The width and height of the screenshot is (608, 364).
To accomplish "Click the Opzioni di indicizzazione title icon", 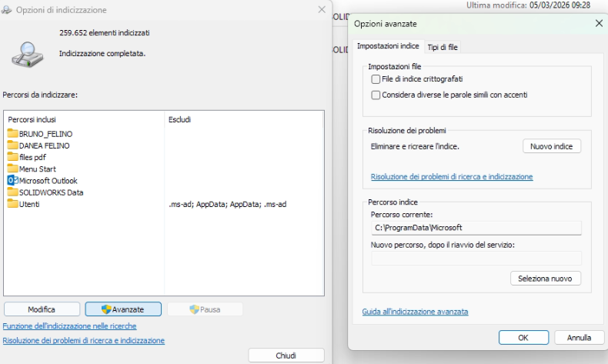I will coord(6,10).
